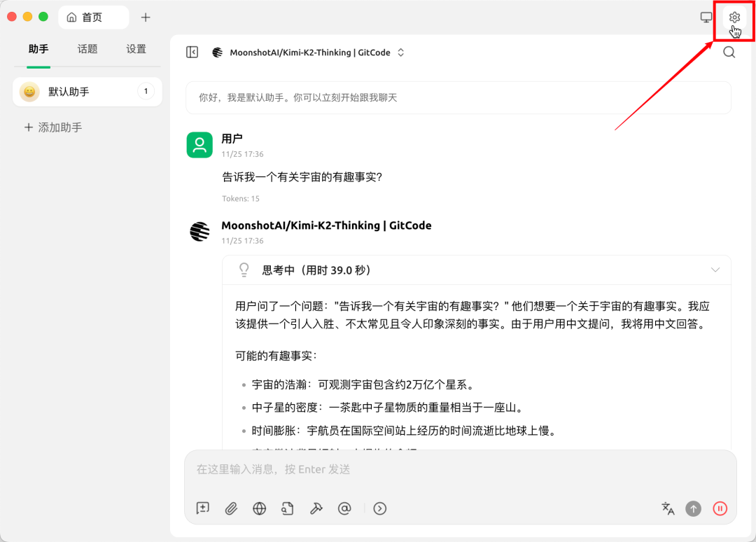
Task: Open quick phrases circled-arrow icon
Action: point(380,508)
